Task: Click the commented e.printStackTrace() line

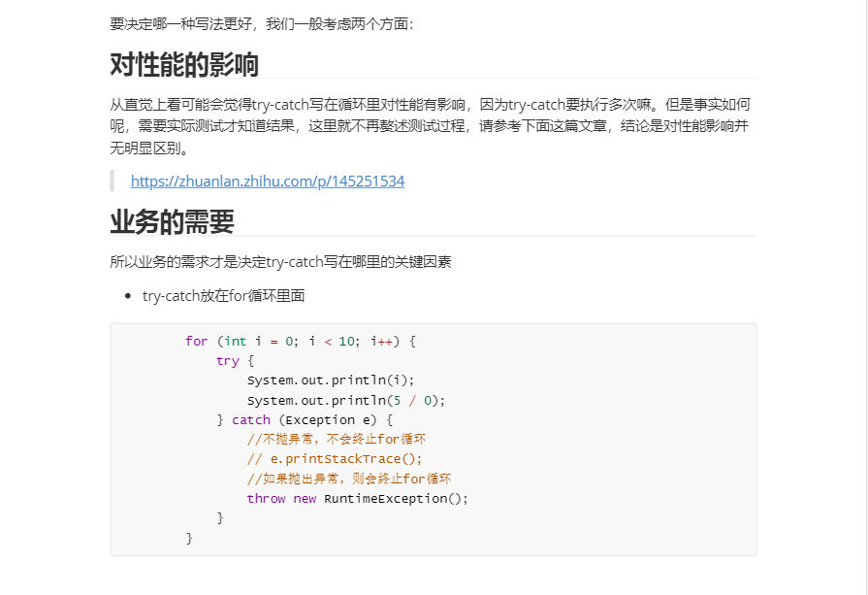Action: 335,459
